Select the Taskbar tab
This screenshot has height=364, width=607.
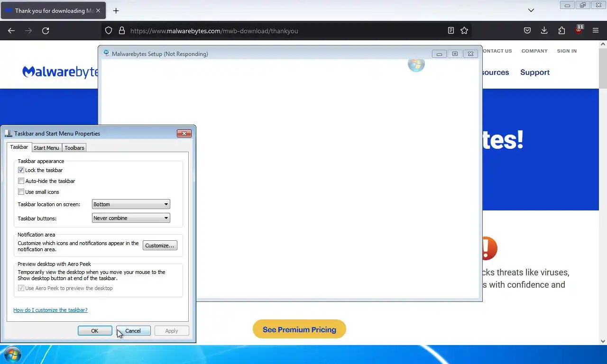19,147
